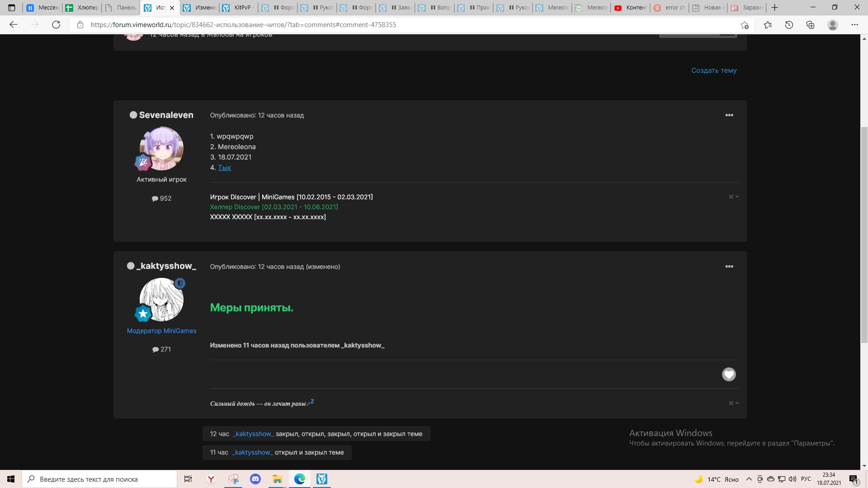Click the "Создать тему" link
Viewport: 868px width, 488px height.
point(713,70)
